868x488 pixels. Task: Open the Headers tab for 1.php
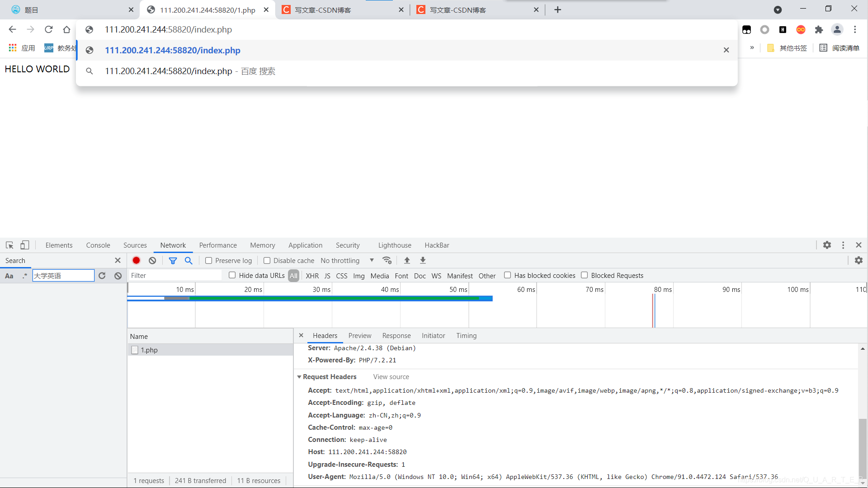click(x=325, y=335)
